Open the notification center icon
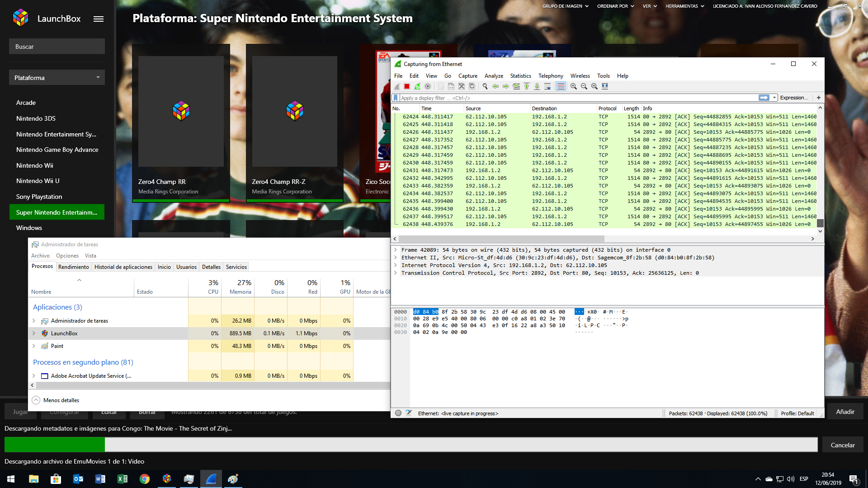Image resolution: width=868 pixels, height=488 pixels. [854, 479]
